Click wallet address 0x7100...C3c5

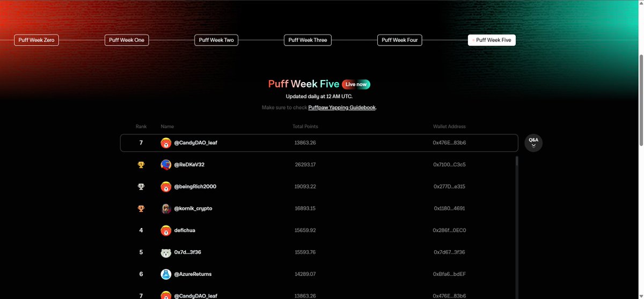(x=449, y=165)
